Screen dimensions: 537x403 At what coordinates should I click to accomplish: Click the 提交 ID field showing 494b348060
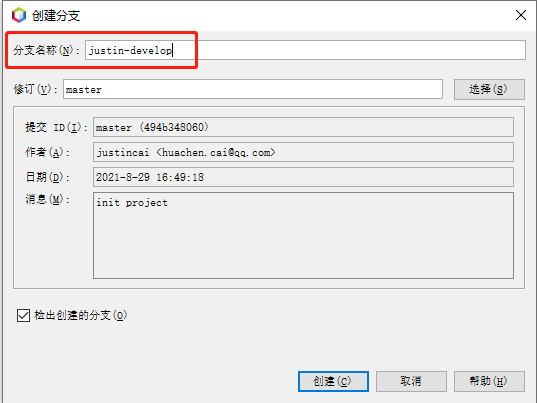[303, 127]
